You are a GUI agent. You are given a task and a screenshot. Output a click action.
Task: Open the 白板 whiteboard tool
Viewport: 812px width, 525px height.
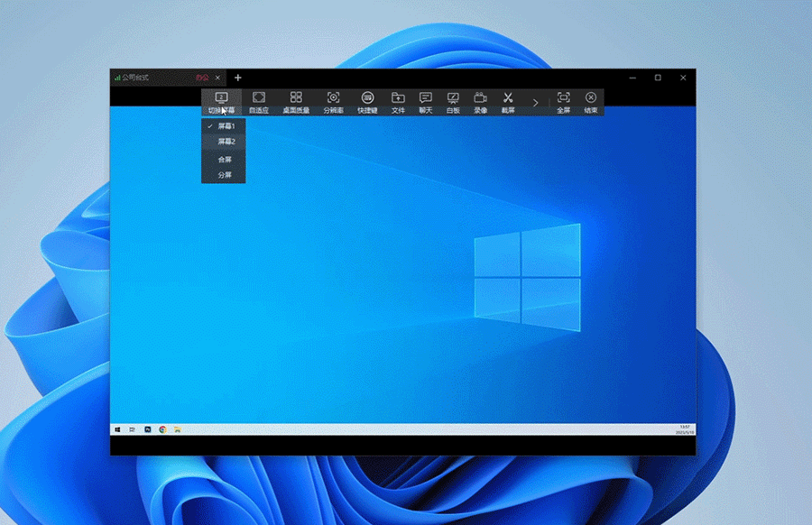[x=453, y=103]
